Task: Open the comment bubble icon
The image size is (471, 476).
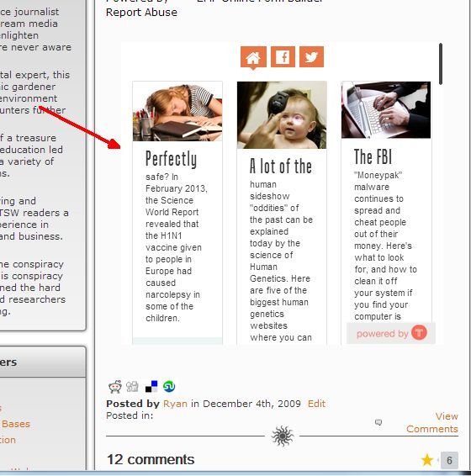Action: coord(378,422)
